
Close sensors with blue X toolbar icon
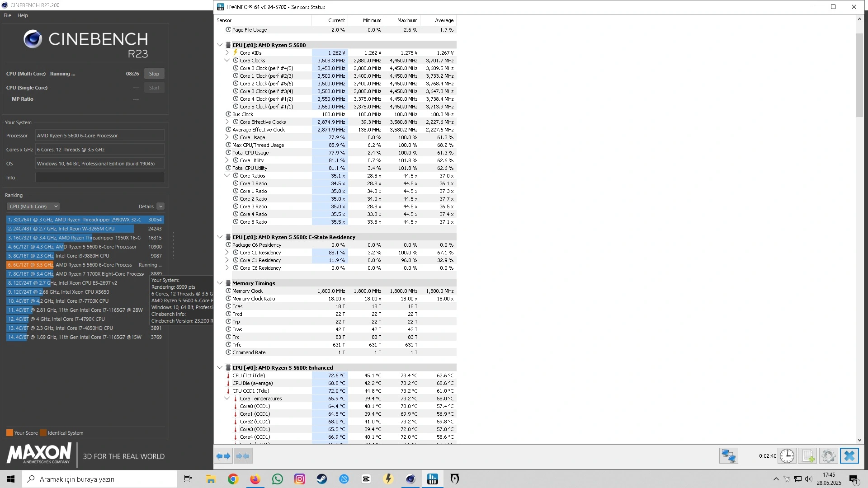849,456
